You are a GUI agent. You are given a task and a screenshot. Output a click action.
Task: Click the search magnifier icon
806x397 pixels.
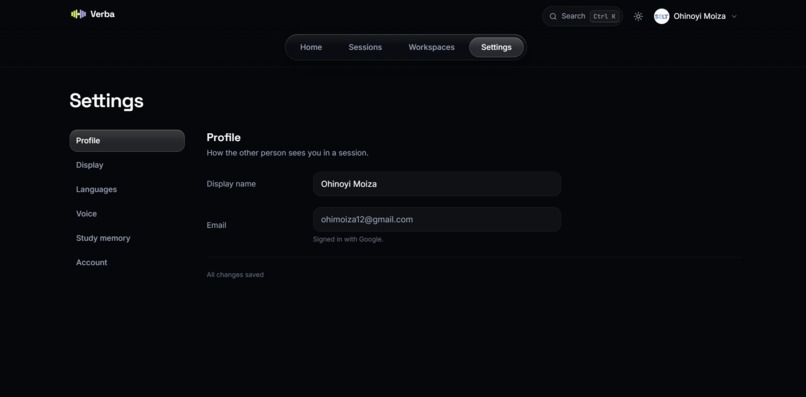point(553,16)
